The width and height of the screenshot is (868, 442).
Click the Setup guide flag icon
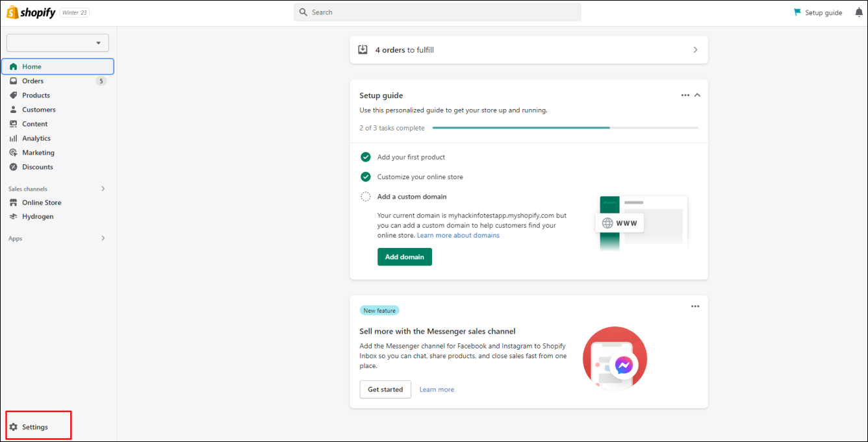(798, 12)
